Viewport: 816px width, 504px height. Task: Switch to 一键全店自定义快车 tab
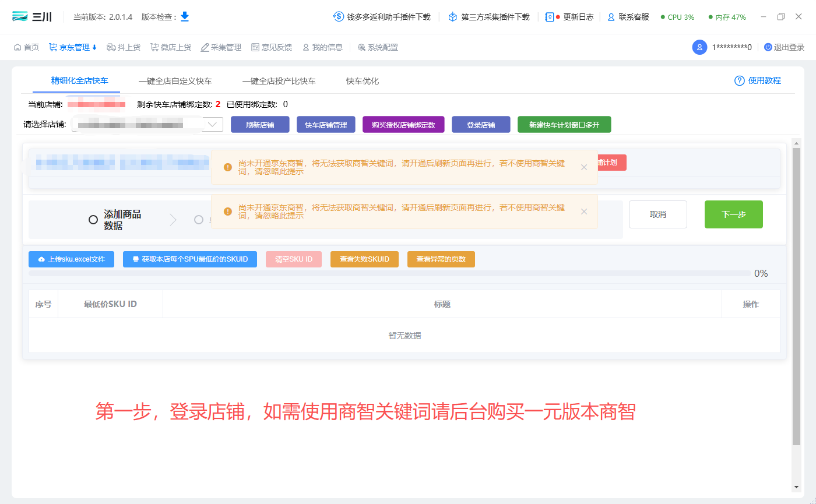point(175,81)
